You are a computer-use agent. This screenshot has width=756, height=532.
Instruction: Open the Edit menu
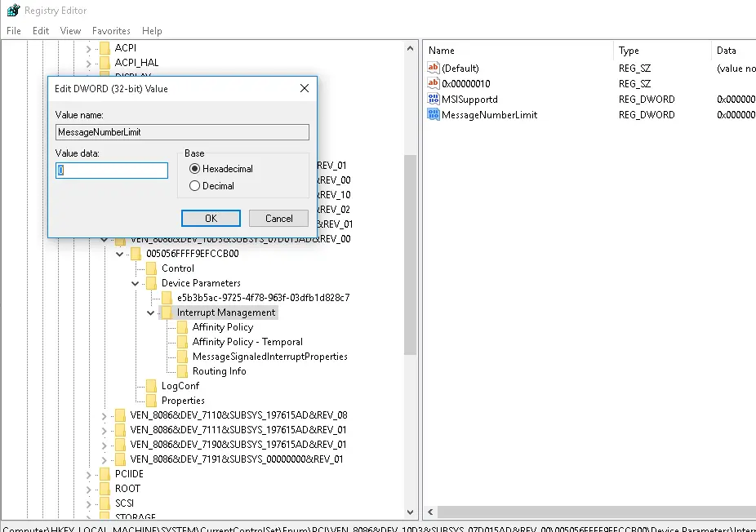(x=41, y=31)
